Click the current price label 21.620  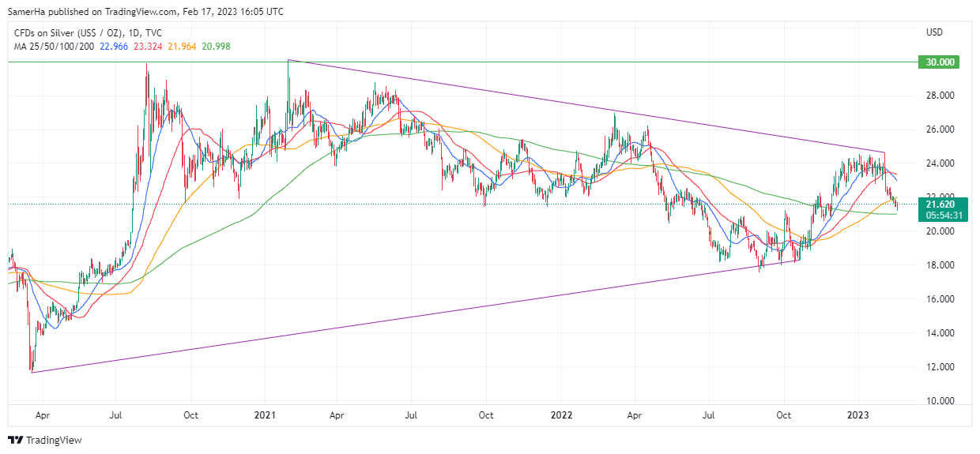[x=937, y=204]
